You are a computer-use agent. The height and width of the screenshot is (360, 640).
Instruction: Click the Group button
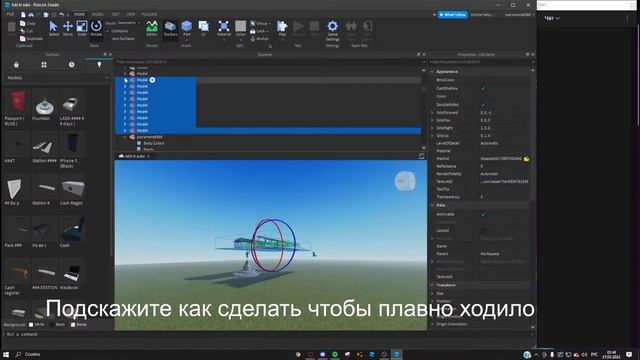(259, 24)
